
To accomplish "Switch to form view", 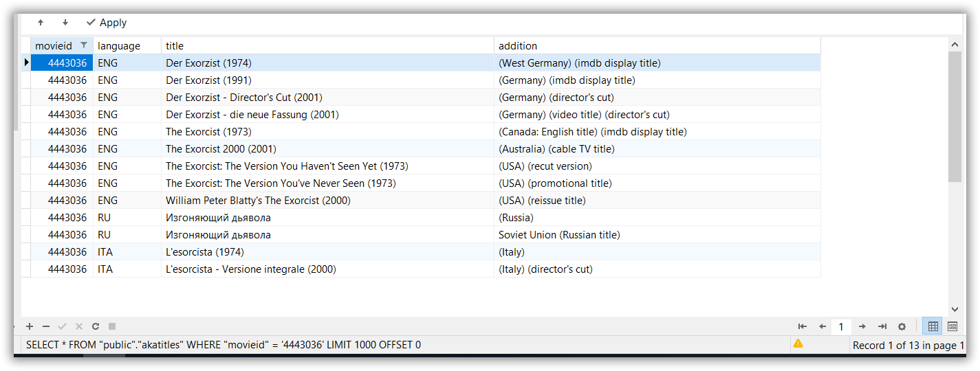I will (952, 326).
